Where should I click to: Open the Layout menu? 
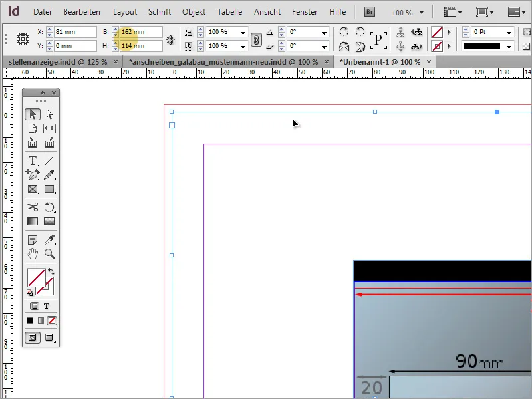125,12
